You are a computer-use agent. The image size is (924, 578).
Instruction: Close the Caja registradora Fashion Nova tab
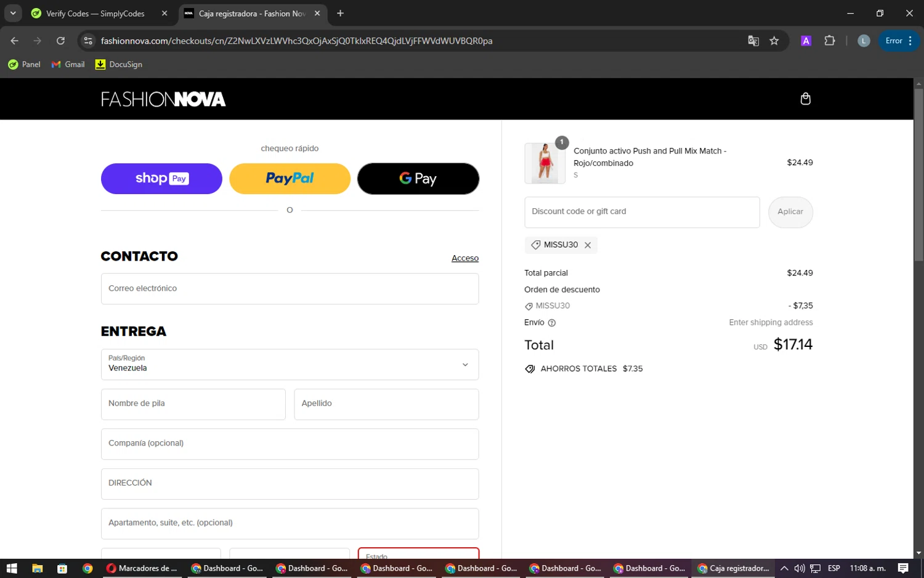pos(317,13)
